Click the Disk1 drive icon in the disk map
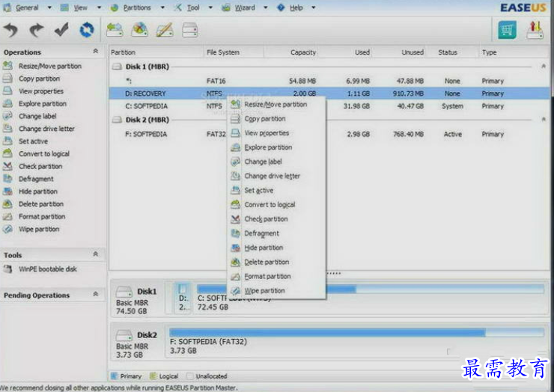 (x=124, y=292)
